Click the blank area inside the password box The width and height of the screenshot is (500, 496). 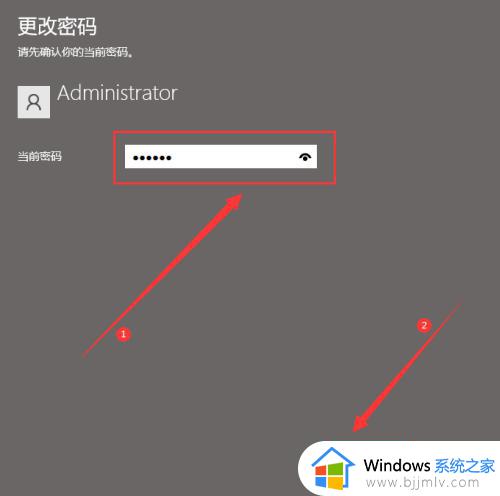coord(233,157)
